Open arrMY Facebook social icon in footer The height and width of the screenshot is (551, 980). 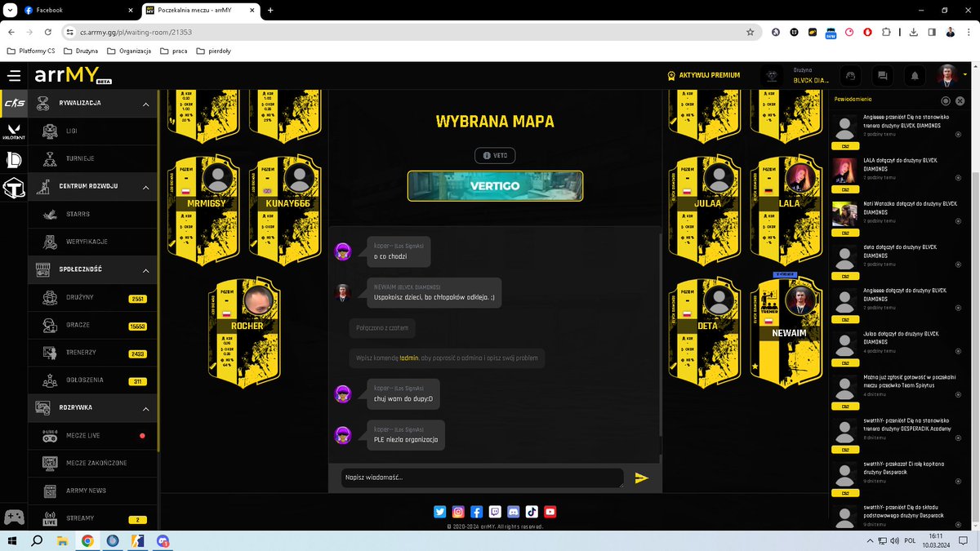click(477, 512)
